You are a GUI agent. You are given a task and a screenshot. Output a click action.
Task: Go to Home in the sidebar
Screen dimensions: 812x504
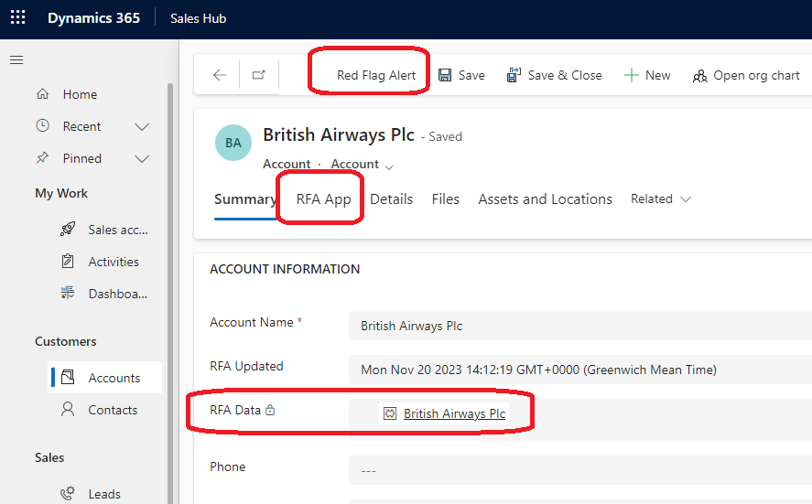[x=80, y=94]
